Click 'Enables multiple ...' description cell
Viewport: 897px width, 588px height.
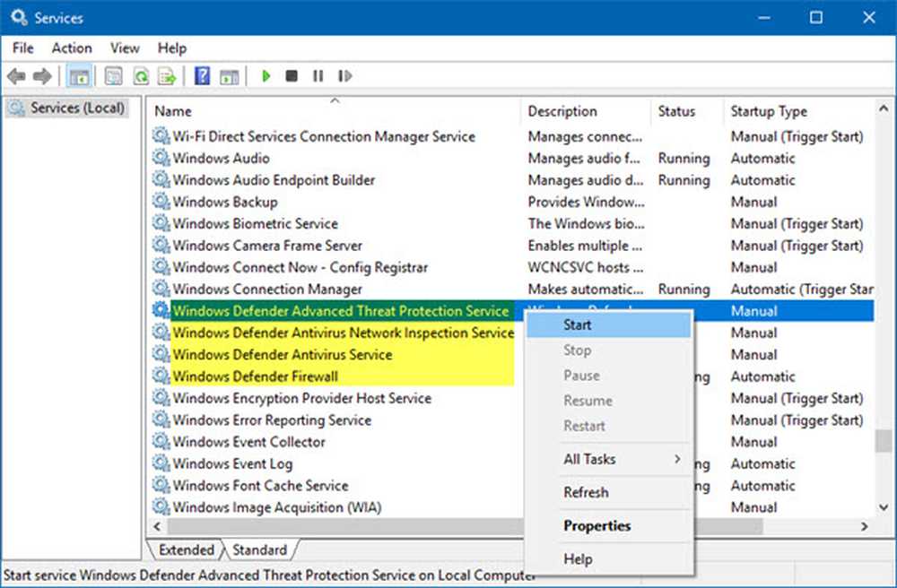point(585,245)
